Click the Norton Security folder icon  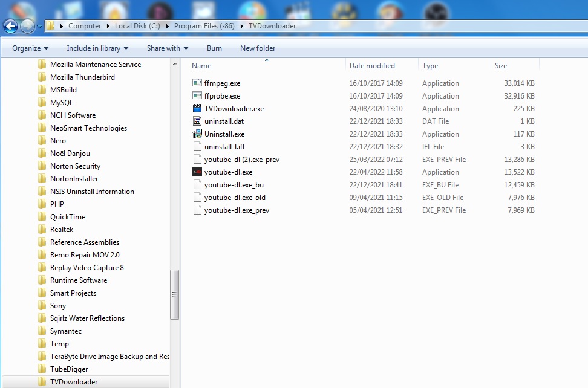pyautogui.click(x=42, y=166)
